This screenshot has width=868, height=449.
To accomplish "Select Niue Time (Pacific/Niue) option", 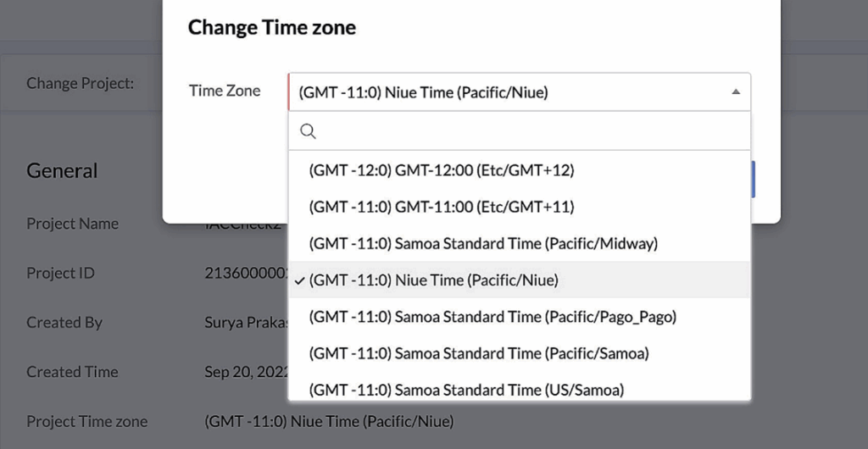I will pos(434,280).
